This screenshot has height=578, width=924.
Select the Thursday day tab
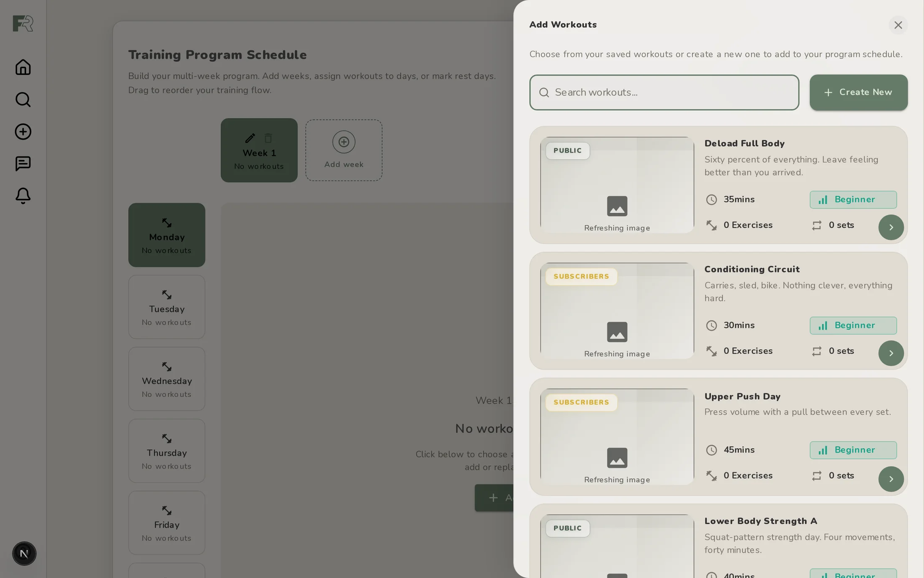(x=167, y=451)
